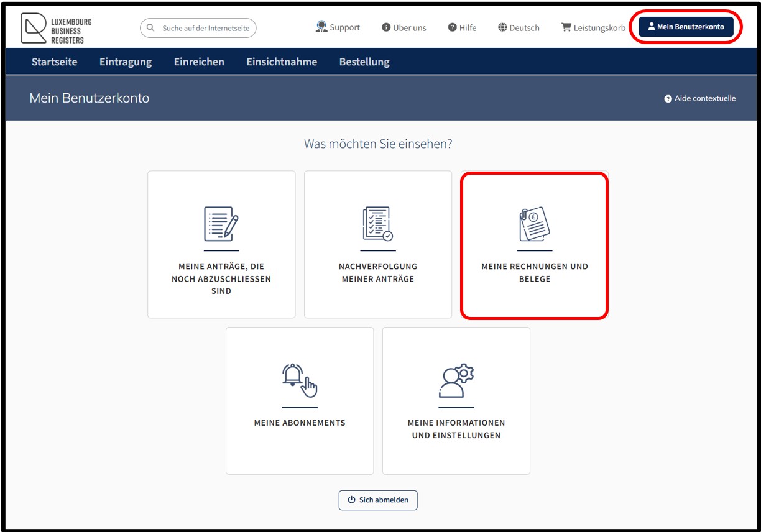
Task: Click the checklist icon for Nachverfolgung meiner Anträge
Action: pos(378,224)
